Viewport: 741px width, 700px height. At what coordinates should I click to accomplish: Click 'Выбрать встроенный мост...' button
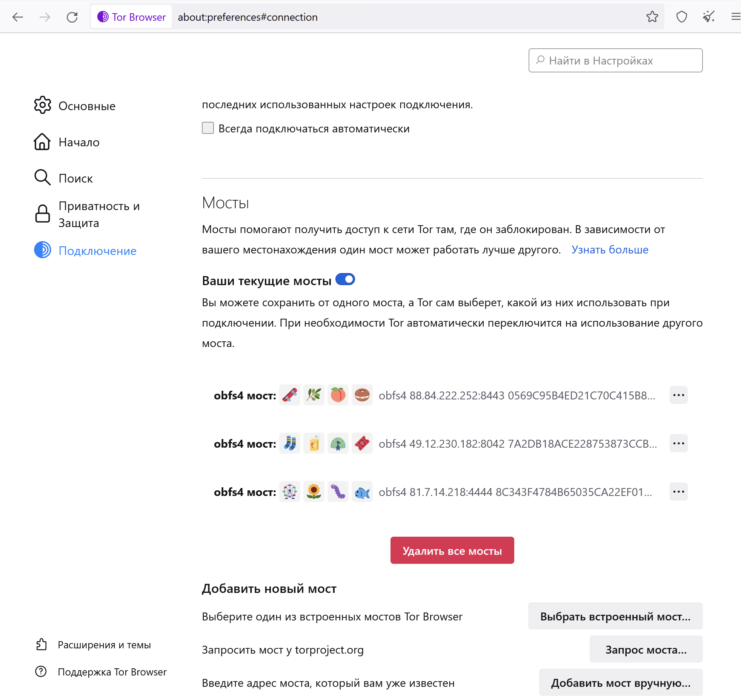pyautogui.click(x=615, y=616)
